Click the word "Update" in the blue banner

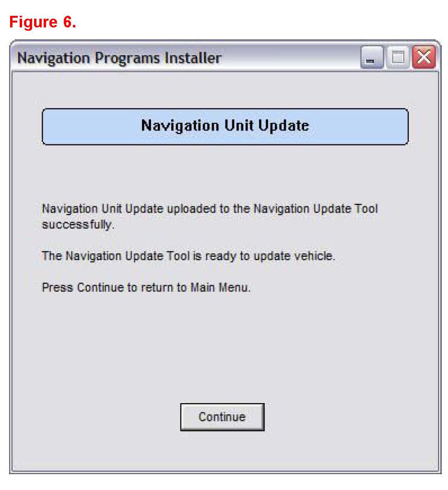coord(283,126)
